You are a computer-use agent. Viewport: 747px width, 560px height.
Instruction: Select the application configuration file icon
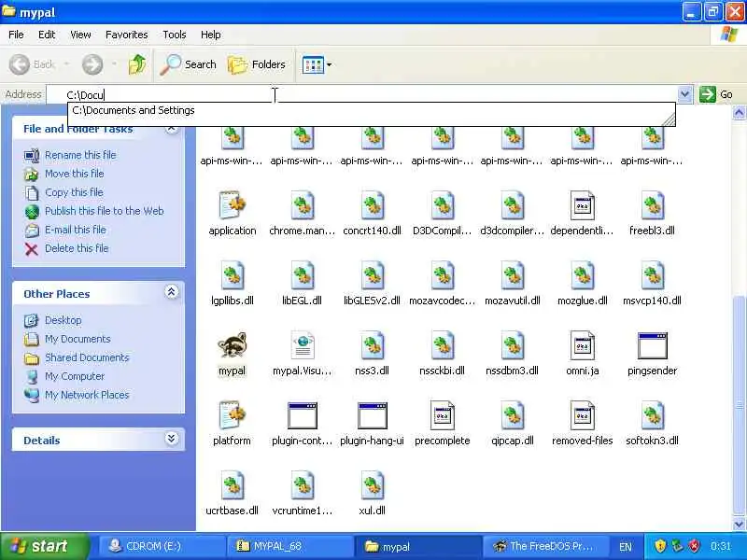(232, 205)
